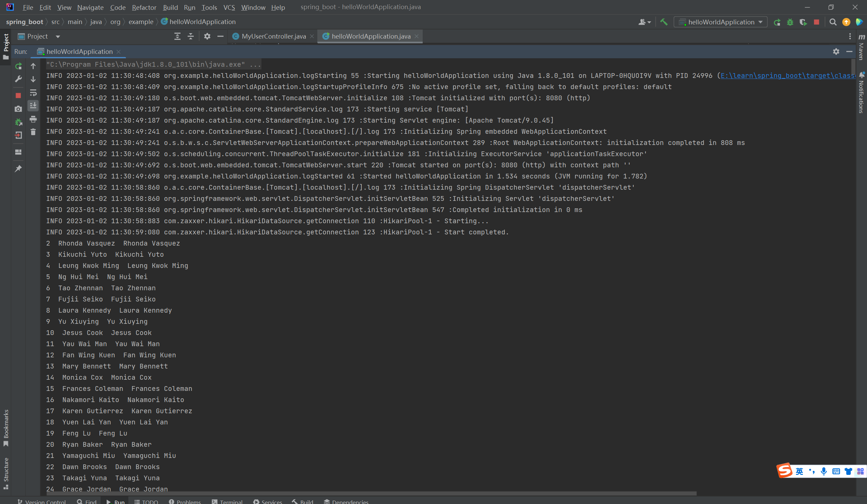Clear console output with the trash icon

coord(33,132)
